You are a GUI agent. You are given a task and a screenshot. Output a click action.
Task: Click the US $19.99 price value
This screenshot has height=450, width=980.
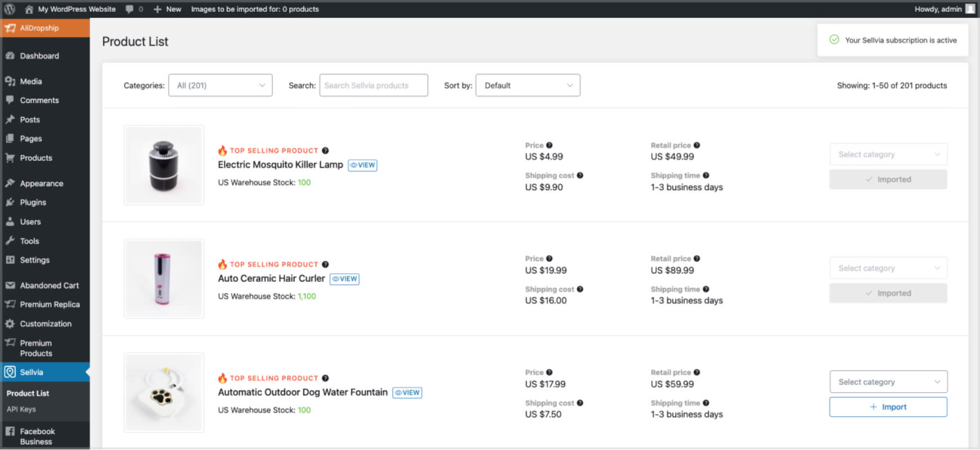(x=546, y=271)
